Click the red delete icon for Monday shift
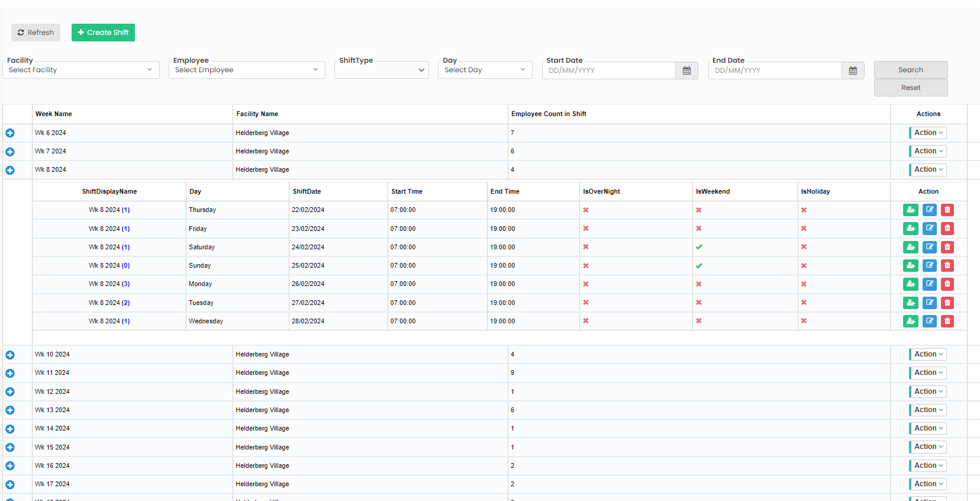980x501 pixels. point(947,284)
